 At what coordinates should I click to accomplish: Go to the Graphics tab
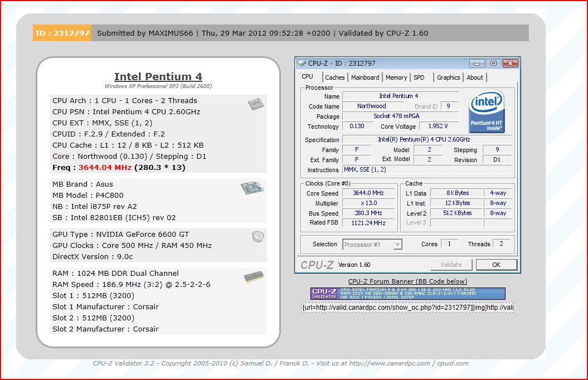click(448, 77)
